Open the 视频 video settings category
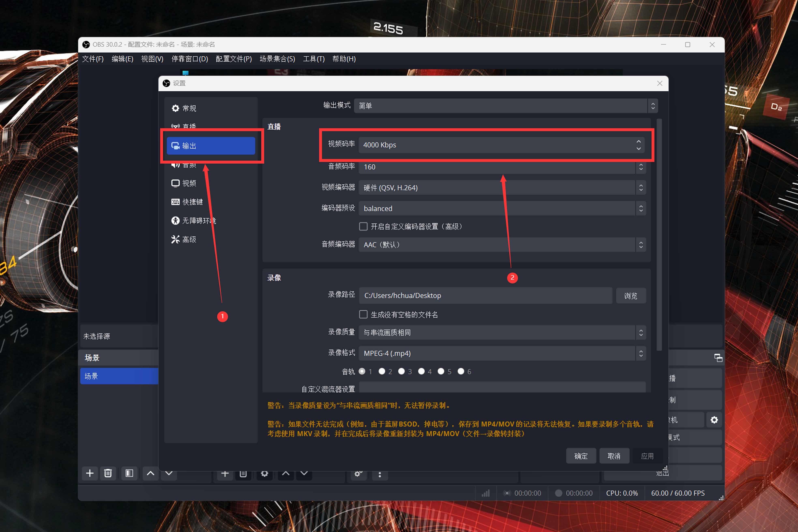 click(211, 183)
